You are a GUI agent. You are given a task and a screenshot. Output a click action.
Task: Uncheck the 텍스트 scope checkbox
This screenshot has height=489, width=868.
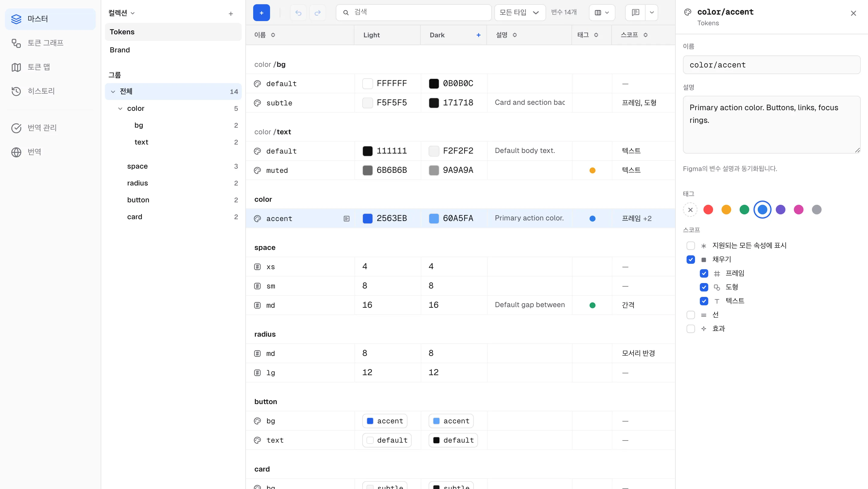(x=704, y=301)
